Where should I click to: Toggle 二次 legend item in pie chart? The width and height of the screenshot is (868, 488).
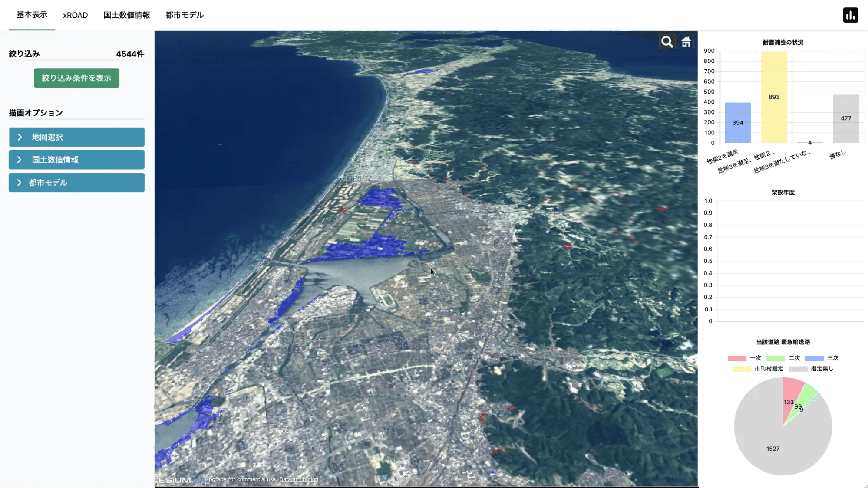(x=783, y=358)
